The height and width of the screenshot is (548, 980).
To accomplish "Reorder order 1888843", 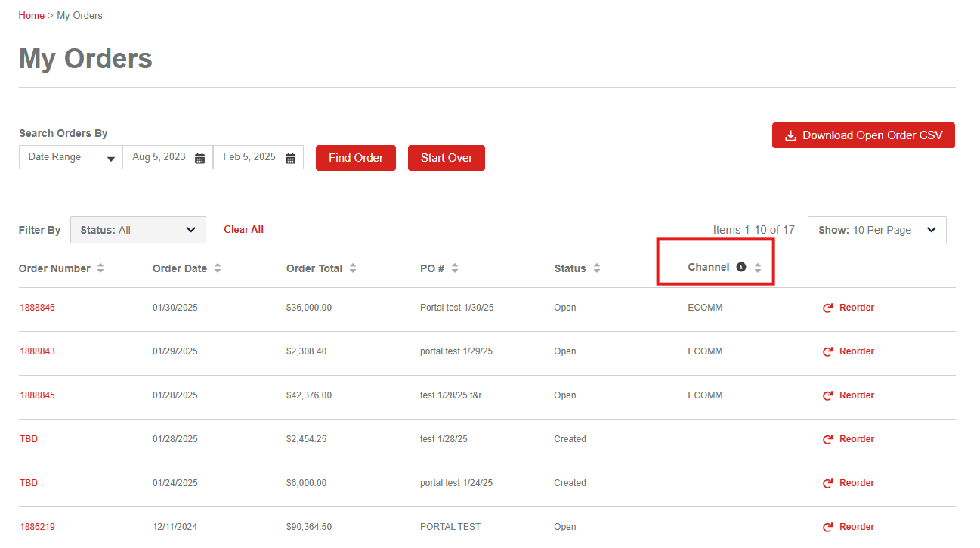I will 849,351.
